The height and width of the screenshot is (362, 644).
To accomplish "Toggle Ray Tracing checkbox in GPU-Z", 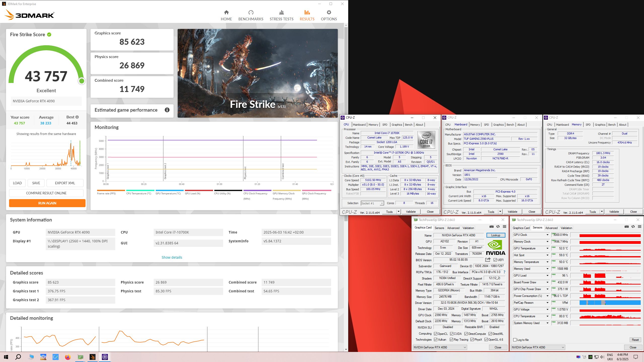I will [x=452, y=340].
